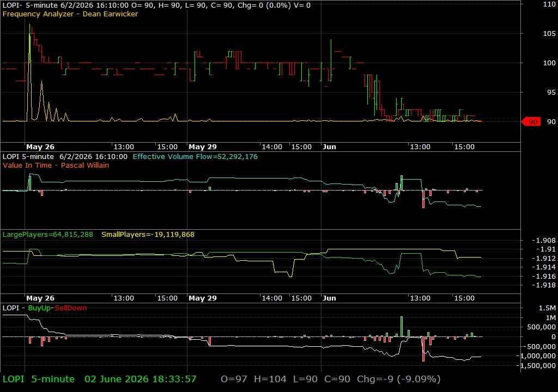The height and width of the screenshot is (392, 558).
Task: Click 'O=97' value in status bar
Action: point(234,379)
